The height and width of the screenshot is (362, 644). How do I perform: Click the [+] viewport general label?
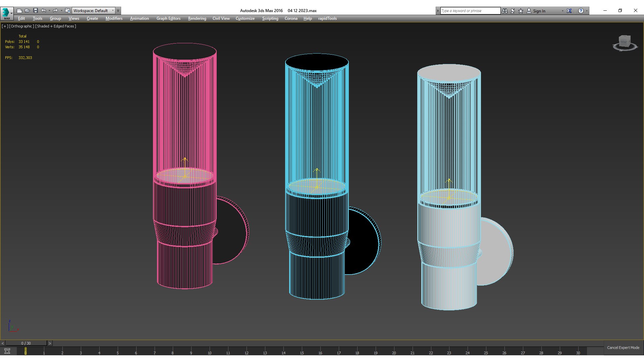[5, 26]
